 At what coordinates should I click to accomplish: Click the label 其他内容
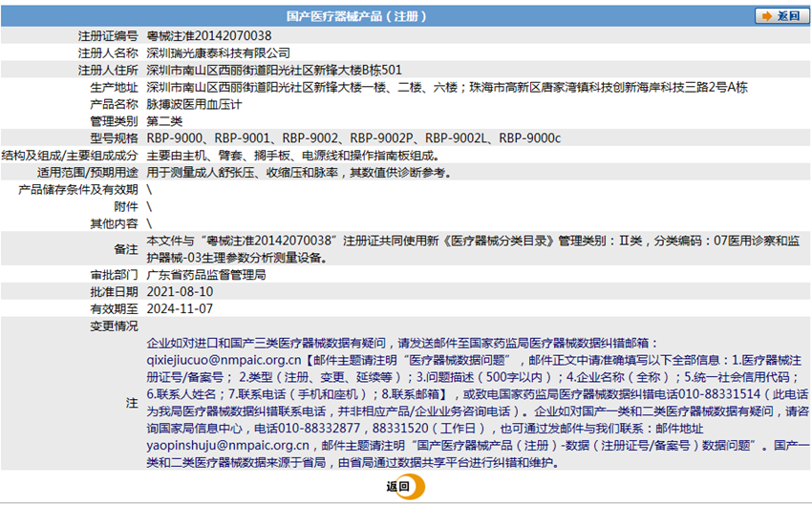(114, 223)
